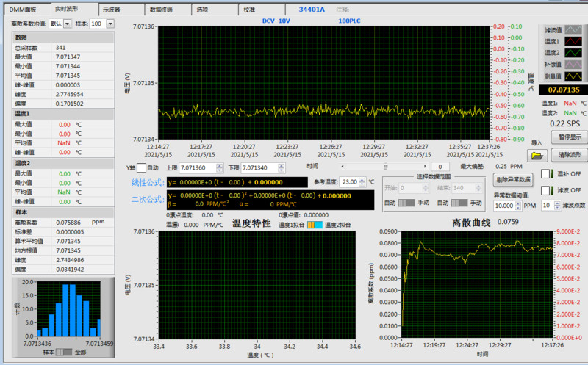This screenshot has height=365, width=588.
Task: Enable the Y轴 自动 checkbox
Action: click(x=142, y=168)
